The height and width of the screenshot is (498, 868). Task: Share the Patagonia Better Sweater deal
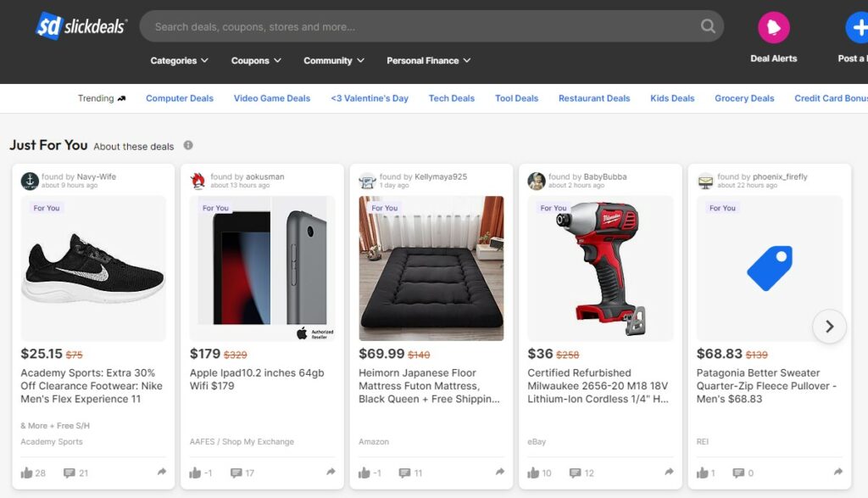click(838, 472)
